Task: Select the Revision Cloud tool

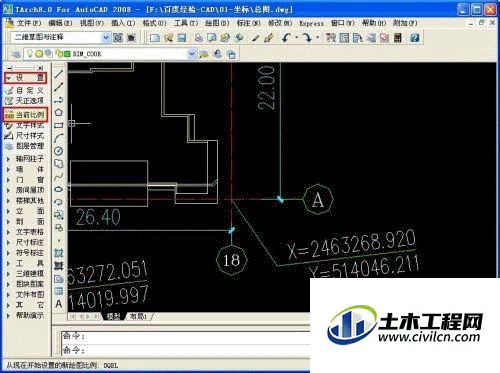Action: click(59, 164)
